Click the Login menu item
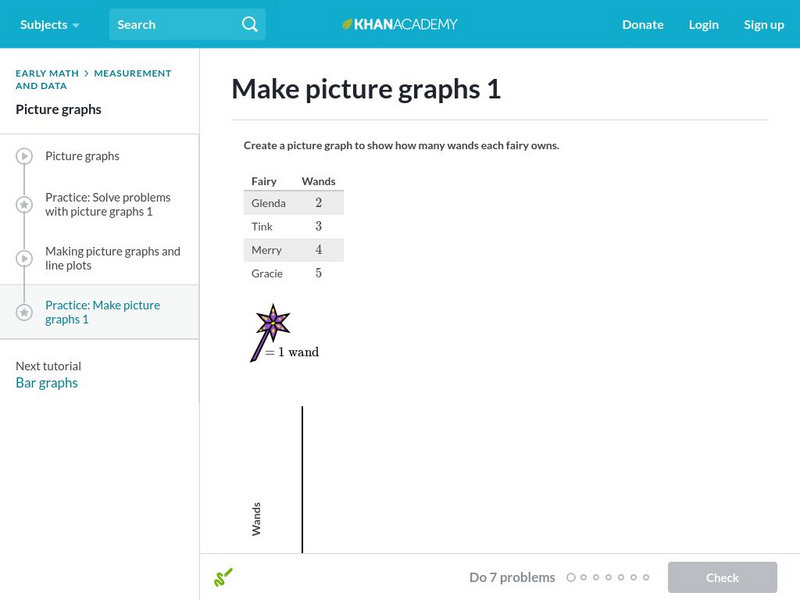The height and width of the screenshot is (600, 800). pyautogui.click(x=703, y=24)
